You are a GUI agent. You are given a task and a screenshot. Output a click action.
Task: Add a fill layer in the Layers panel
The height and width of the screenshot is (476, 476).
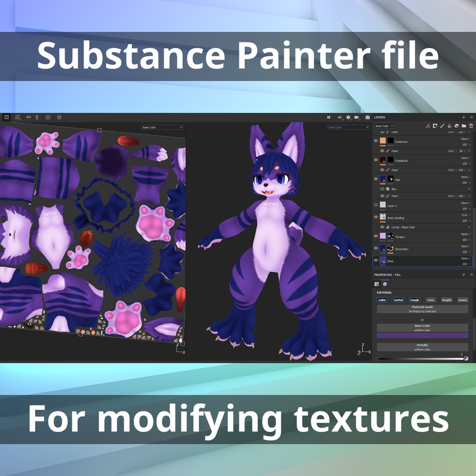450,126
